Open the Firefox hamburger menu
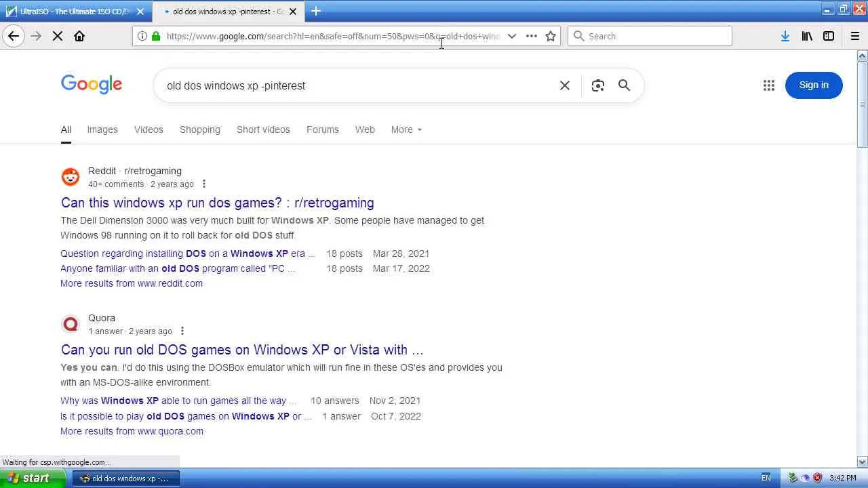Screen dimensions: 868x488 coord(855,36)
